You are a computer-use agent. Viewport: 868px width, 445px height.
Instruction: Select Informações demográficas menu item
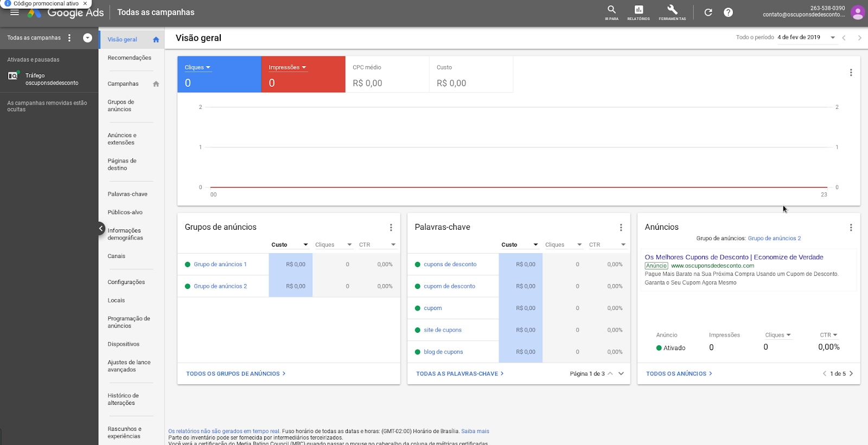(x=125, y=234)
